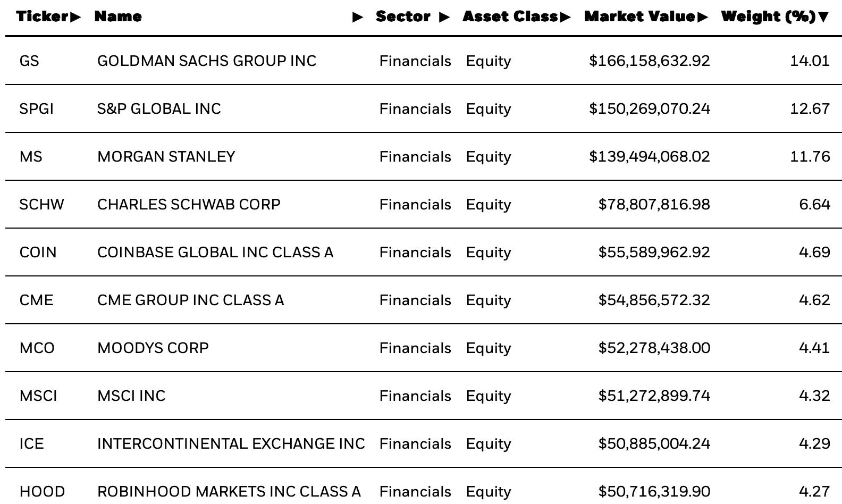842x504 pixels.
Task: Sort table by Ticker column arrow
Action: 75,17
